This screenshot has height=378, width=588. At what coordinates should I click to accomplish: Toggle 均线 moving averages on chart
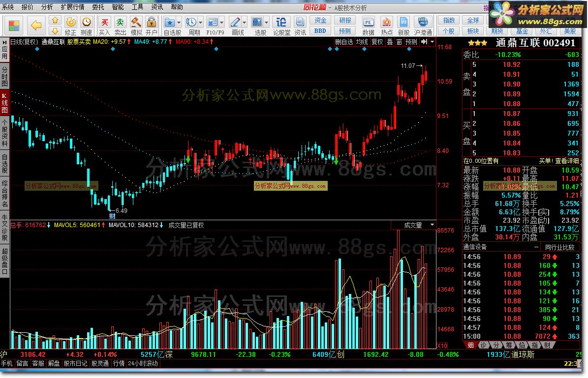point(362,42)
